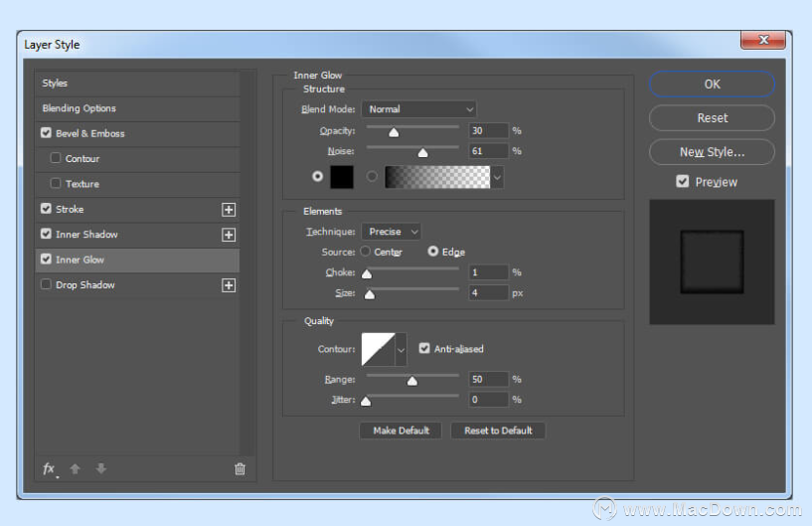Click the Jitter value field
The width and height of the screenshot is (812, 526).
[x=488, y=400]
